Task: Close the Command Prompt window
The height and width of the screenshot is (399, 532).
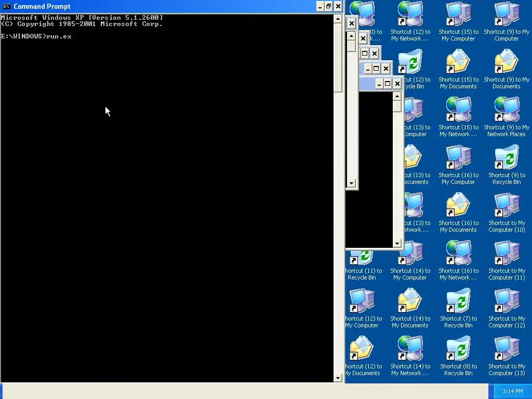Action: (338, 6)
